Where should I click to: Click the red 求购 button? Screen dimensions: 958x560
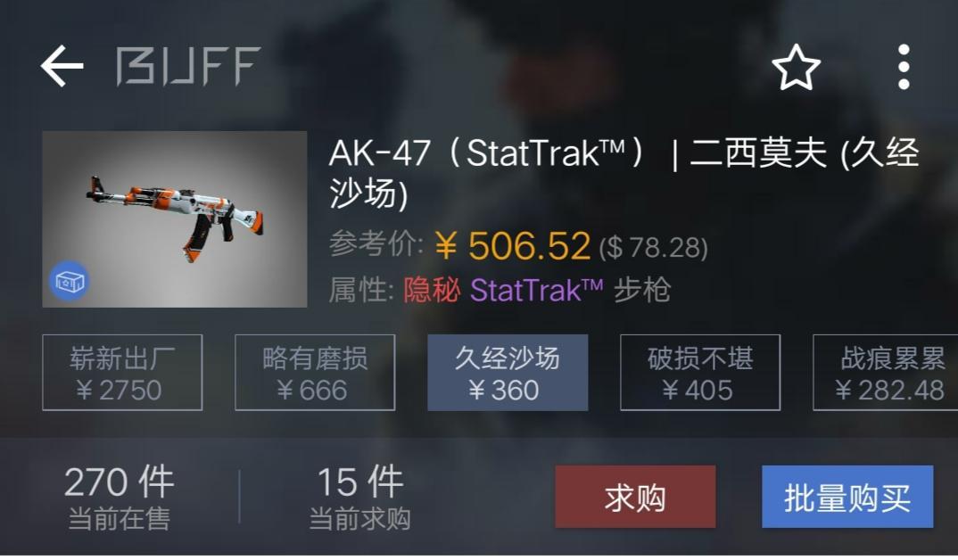(x=635, y=497)
